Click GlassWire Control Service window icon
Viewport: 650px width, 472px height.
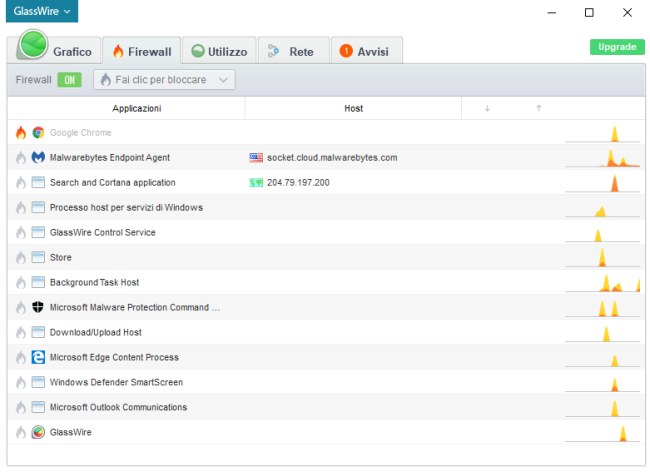pos(38,232)
